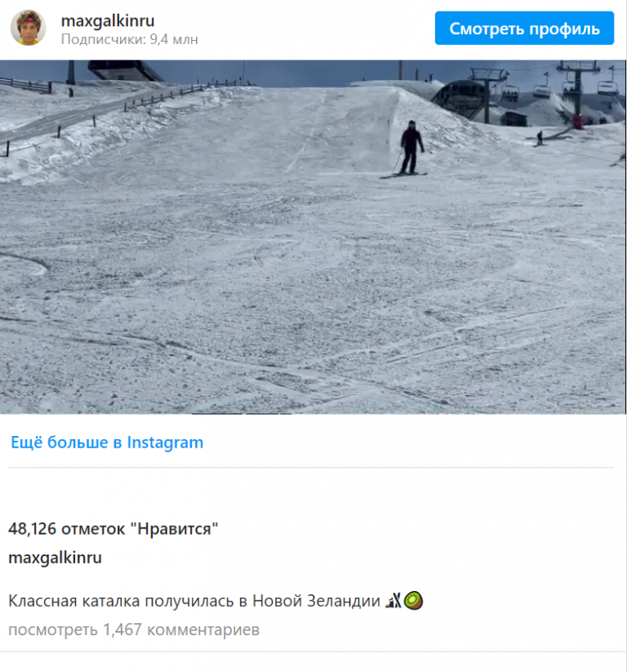This screenshot has height=672, width=627.
Task: Click the words 'Новой Зеландии' in the caption
Action: click(316, 601)
